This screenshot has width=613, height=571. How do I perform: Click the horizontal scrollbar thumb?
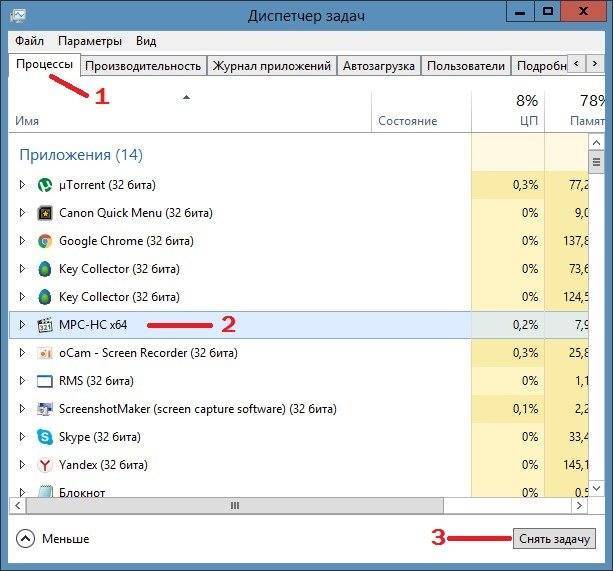pyautogui.click(x=235, y=506)
